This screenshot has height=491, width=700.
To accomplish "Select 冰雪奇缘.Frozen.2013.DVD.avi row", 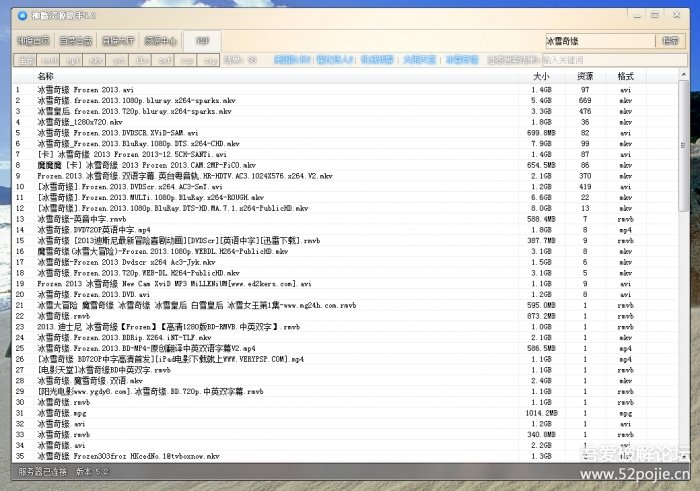I will (345, 294).
